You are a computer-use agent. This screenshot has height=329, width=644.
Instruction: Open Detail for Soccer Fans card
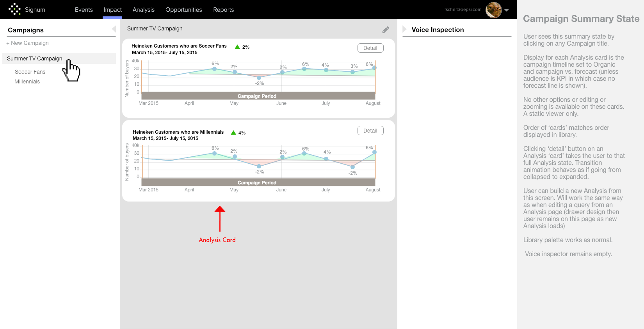pyautogui.click(x=370, y=48)
